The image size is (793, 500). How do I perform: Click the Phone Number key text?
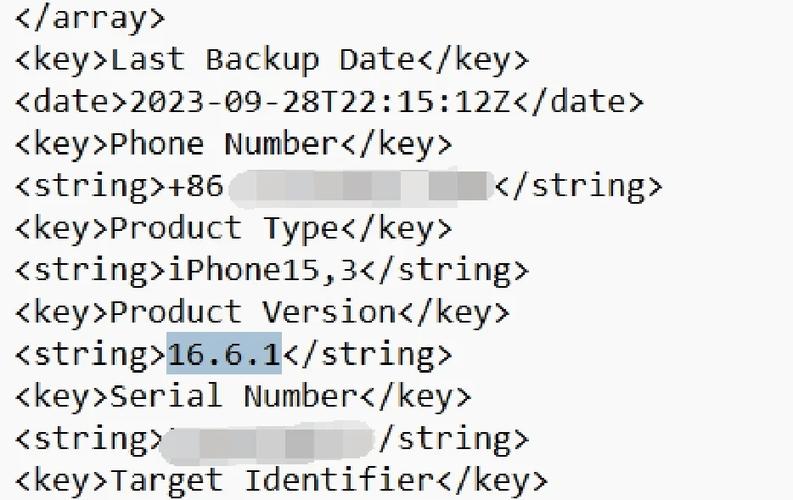223,144
